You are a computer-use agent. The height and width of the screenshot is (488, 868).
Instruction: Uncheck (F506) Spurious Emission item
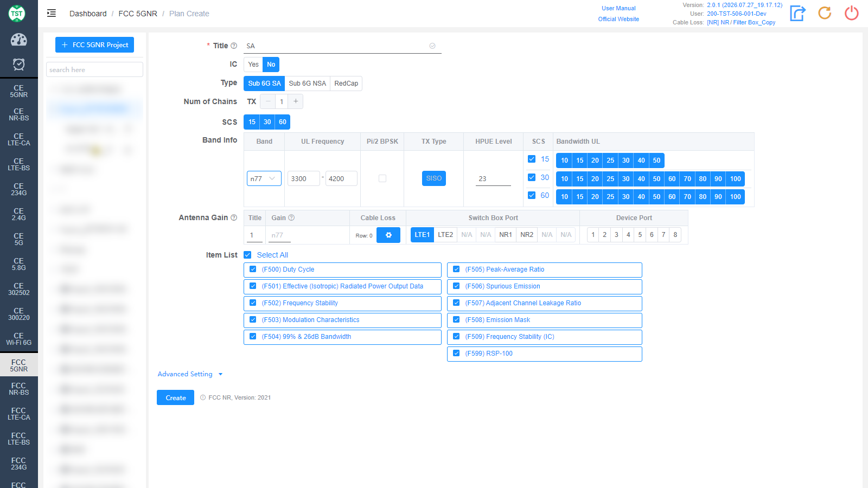pyautogui.click(x=456, y=286)
